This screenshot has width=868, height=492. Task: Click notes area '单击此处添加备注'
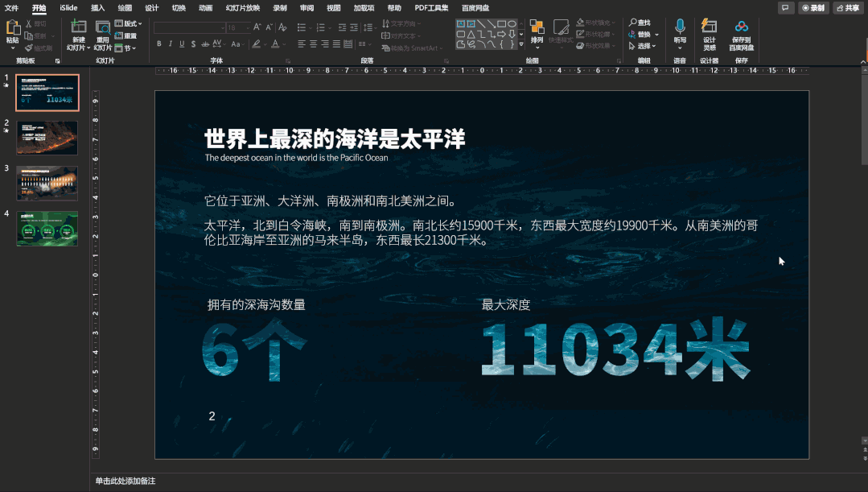pyautogui.click(x=125, y=481)
